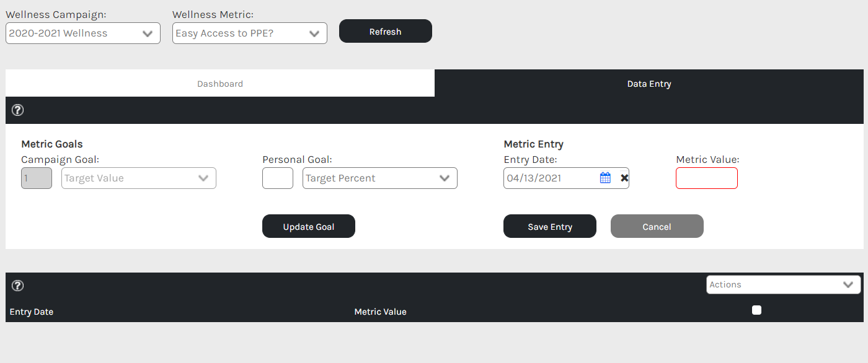Click the Update Goal button

click(309, 227)
